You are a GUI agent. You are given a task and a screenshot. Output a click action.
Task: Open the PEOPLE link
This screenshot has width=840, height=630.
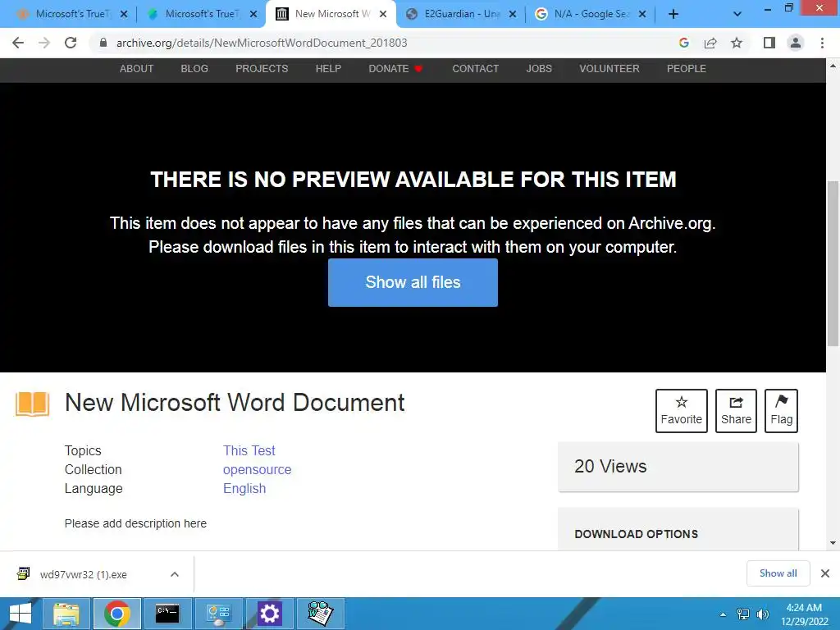click(x=687, y=69)
